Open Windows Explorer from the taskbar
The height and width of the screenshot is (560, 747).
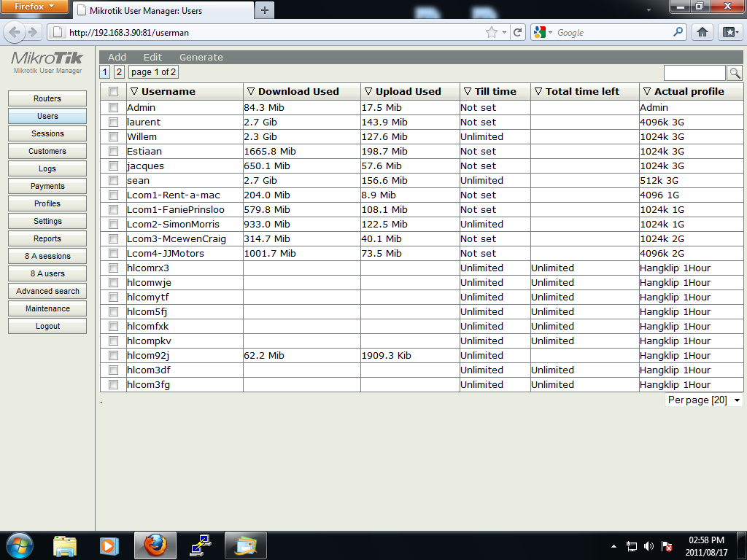tap(64, 545)
